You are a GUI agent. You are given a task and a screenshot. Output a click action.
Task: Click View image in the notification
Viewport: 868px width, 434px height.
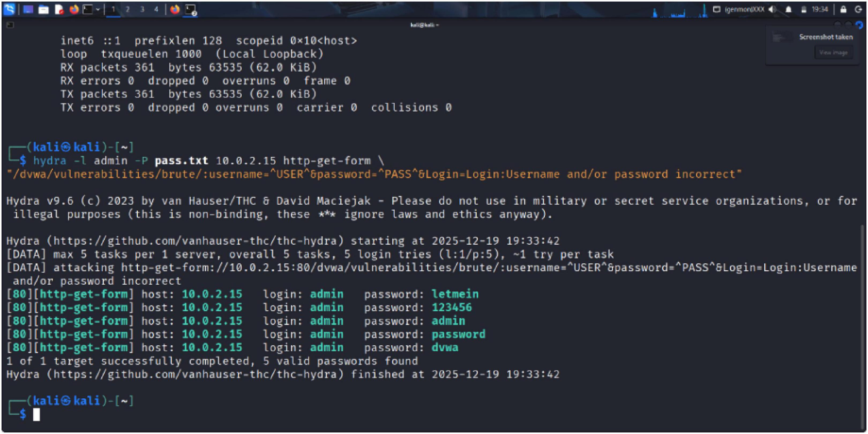point(834,52)
